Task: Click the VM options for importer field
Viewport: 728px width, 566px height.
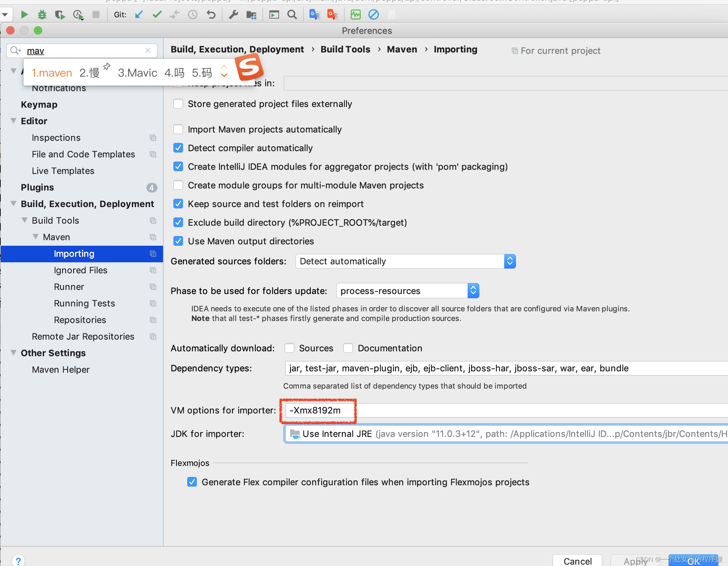Action: (x=483, y=410)
